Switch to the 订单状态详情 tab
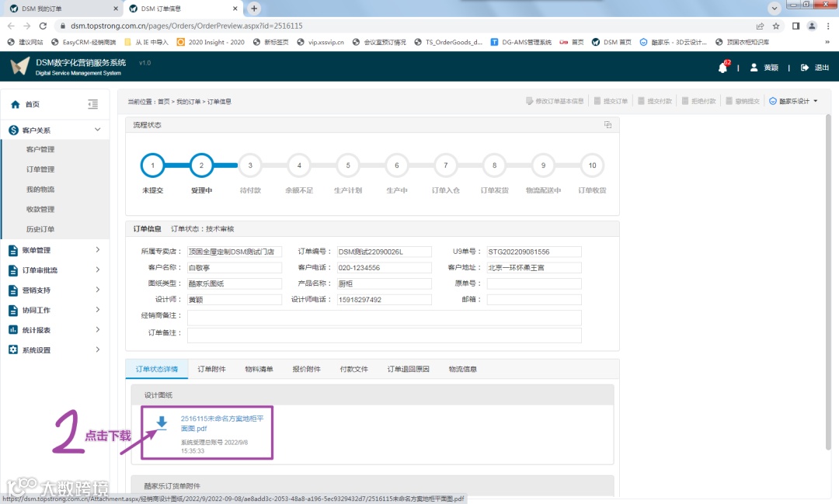Image resolution: width=839 pixels, height=504 pixels. (x=157, y=369)
